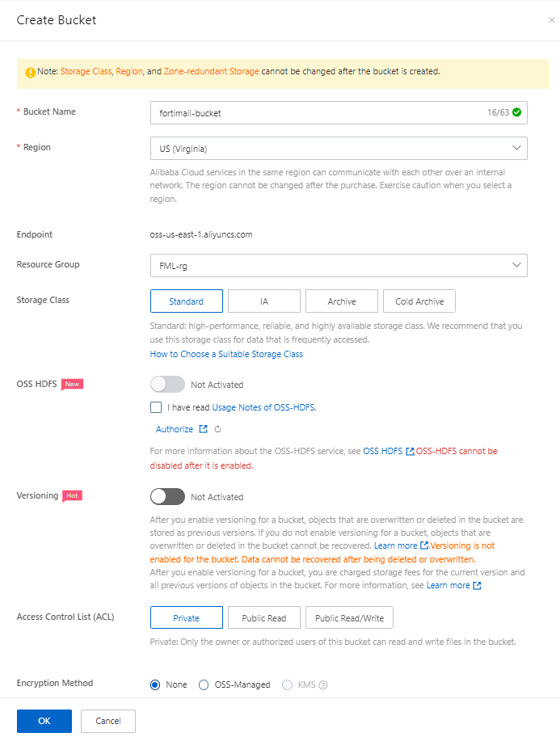Select the OSS-Managed encryption radio button
Viewport: 560px width, 737px height.
204,684
